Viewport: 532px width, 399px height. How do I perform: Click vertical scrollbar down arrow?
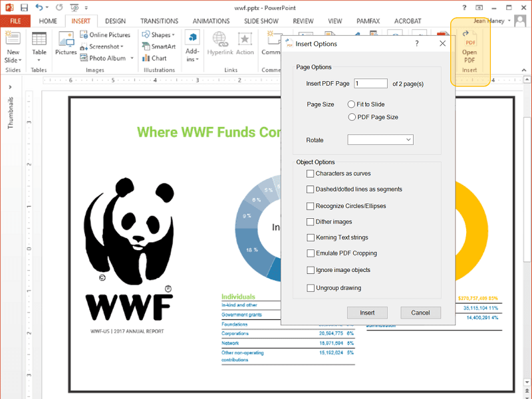tap(527, 382)
